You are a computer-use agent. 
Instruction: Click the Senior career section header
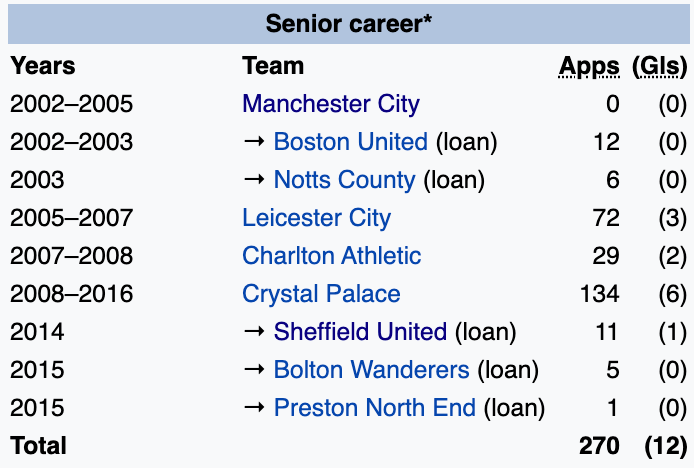pyautogui.click(x=347, y=24)
